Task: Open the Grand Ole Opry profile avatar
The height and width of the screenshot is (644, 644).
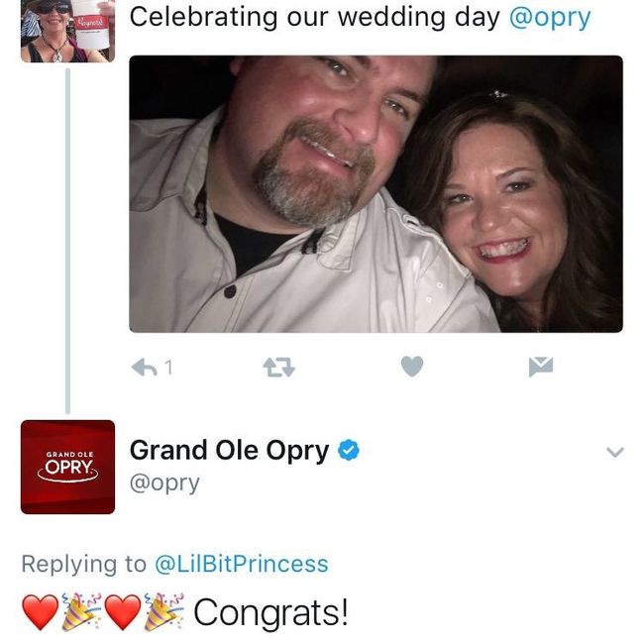Action: 67,467
